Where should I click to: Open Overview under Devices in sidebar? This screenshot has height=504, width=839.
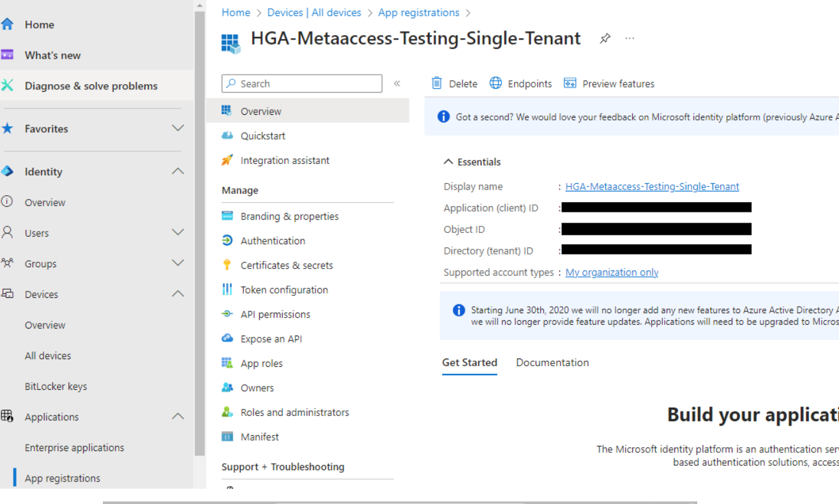[x=45, y=325]
